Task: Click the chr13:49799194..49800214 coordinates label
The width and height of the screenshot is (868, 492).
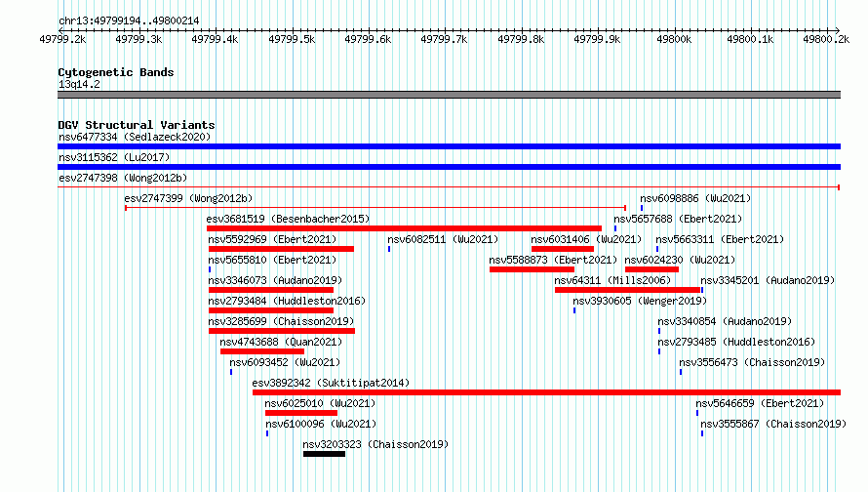Action: point(129,20)
